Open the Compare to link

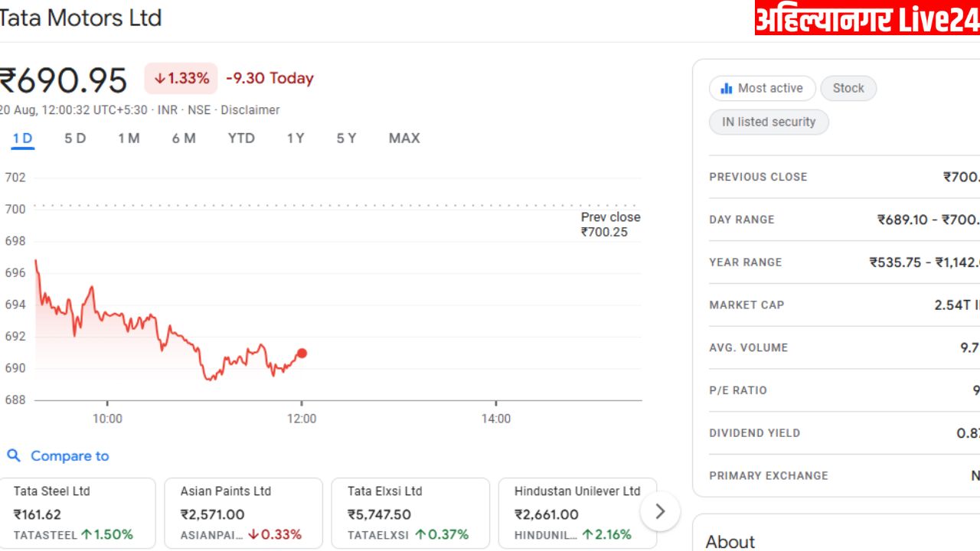coord(70,456)
